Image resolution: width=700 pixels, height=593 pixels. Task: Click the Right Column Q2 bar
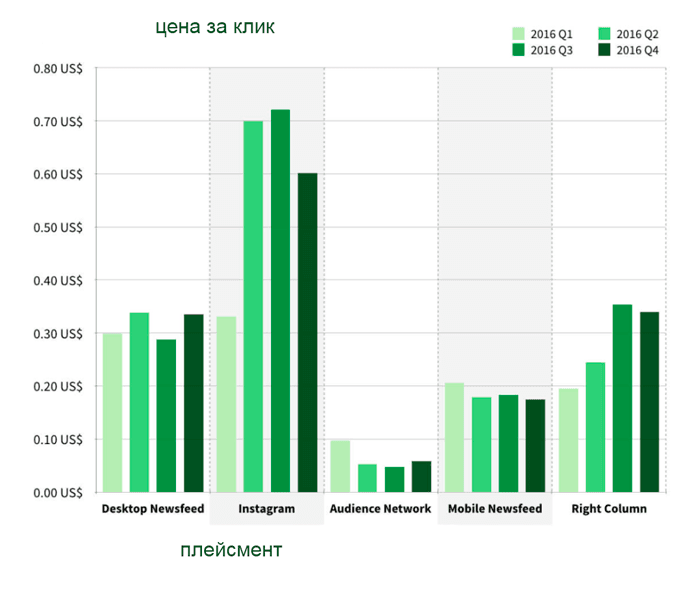(596, 427)
